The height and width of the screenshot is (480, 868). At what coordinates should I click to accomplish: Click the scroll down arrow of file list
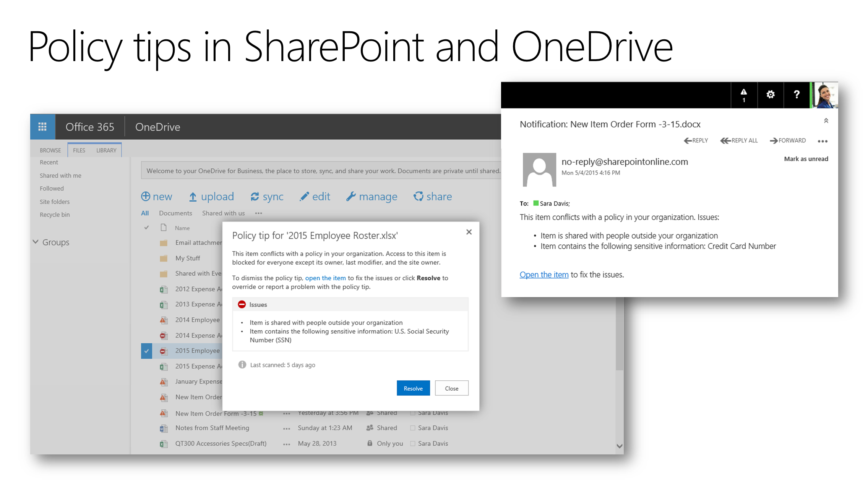click(x=619, y=446)
